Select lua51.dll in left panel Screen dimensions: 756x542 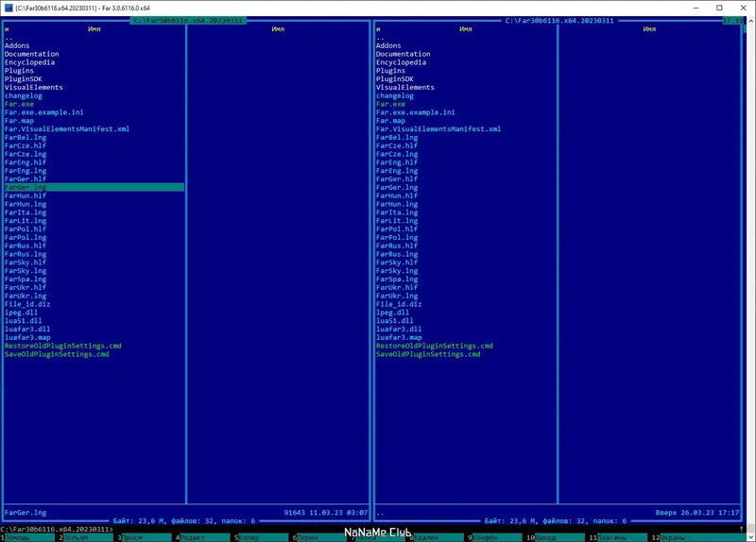pos(23,321)
